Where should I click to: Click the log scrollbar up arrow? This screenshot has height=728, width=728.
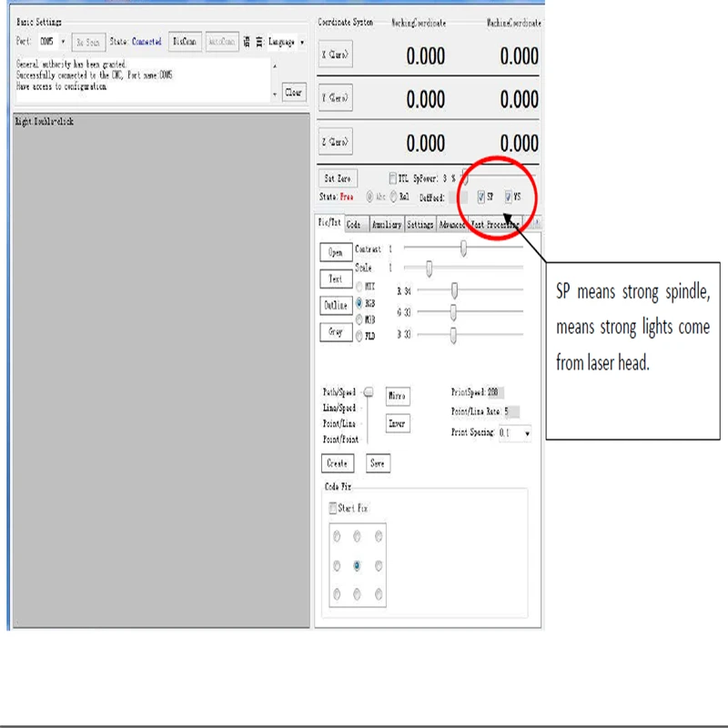click(x=275, y=66)
